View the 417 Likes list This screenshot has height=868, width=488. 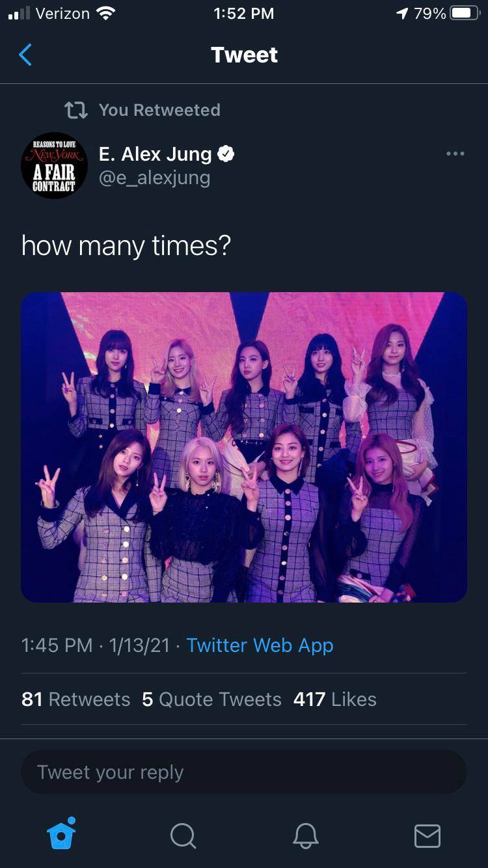[x=334, y=699]
